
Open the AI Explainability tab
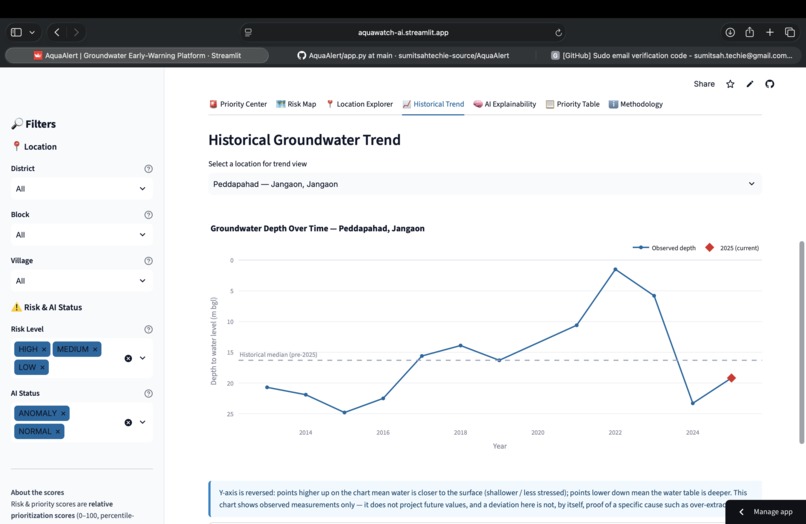tap(504, 104)
